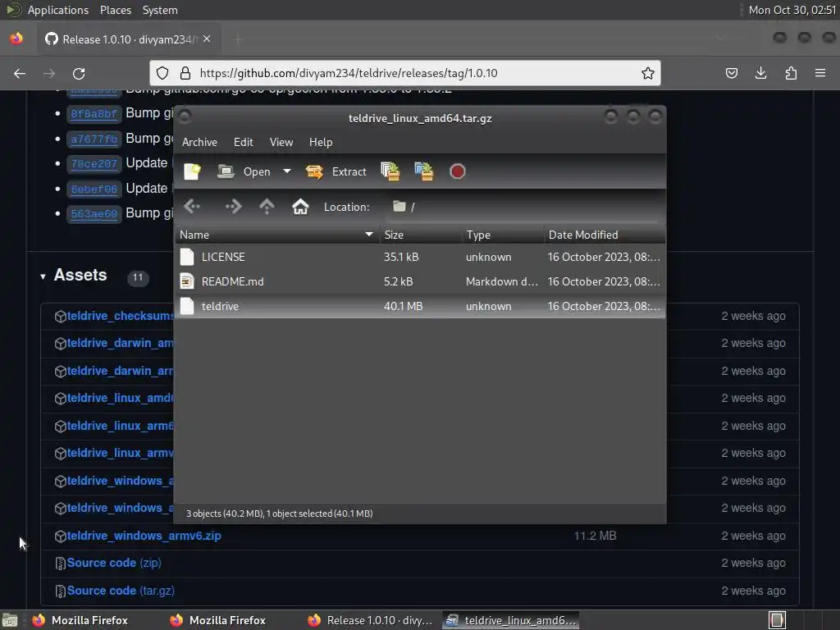Sort files by the Name column
Viewport: 840px width, 630px height.
[277, 235]
